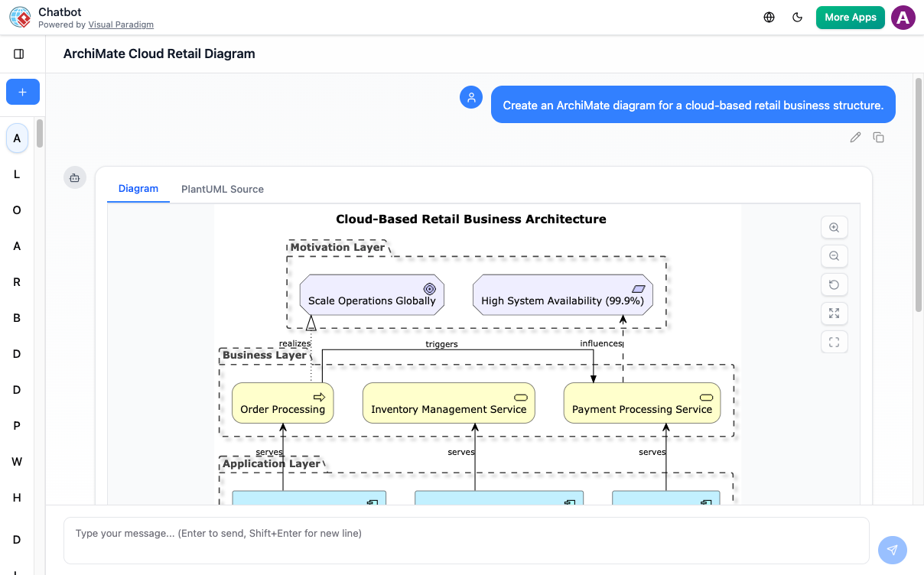Open the language globe selector
This screenshot has height=575, width=924.
[x=769, y=17]
